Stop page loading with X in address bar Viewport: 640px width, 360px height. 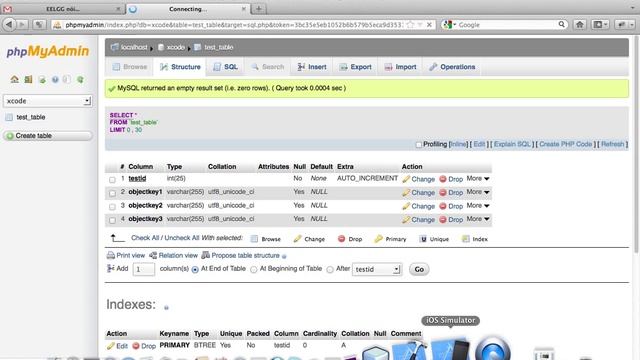tap(429, 25)
